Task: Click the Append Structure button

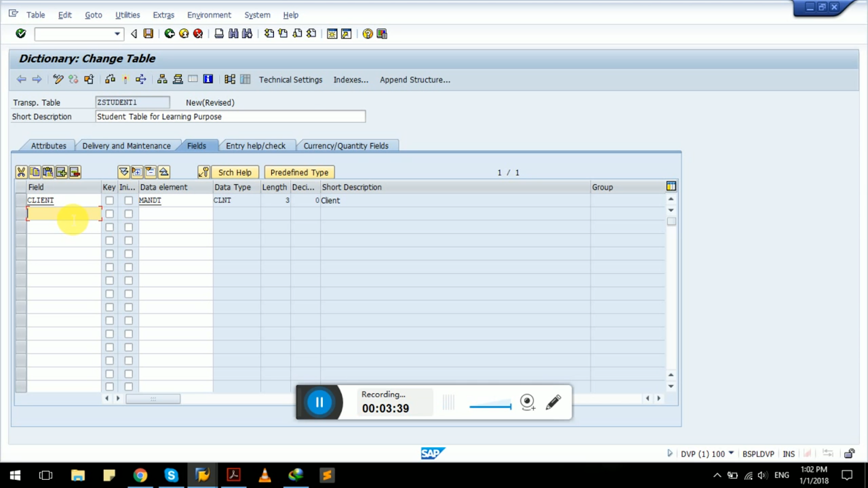Action: (414, 79)
